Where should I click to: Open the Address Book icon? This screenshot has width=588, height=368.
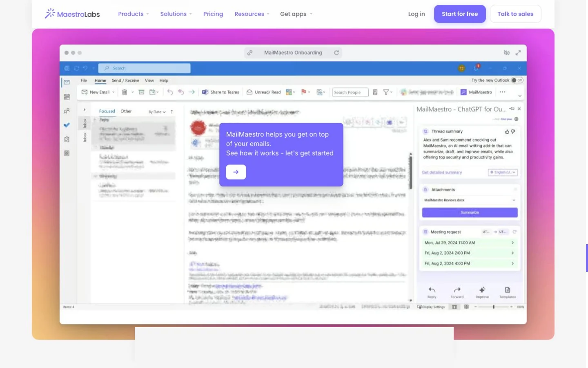[375, 92]
